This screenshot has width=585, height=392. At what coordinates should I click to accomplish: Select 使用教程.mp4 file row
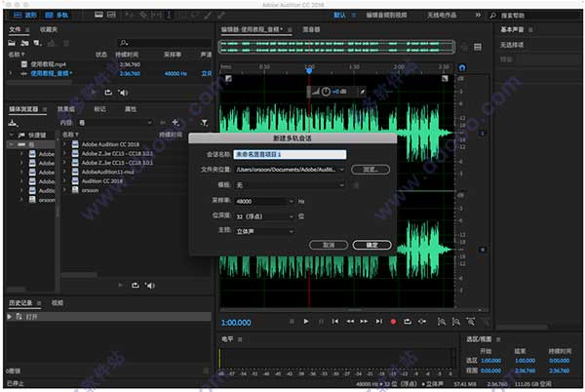point(109,64)
